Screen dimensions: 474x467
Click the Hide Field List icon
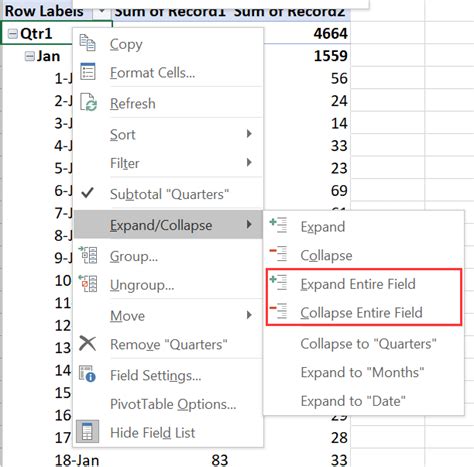coord(87,431)
